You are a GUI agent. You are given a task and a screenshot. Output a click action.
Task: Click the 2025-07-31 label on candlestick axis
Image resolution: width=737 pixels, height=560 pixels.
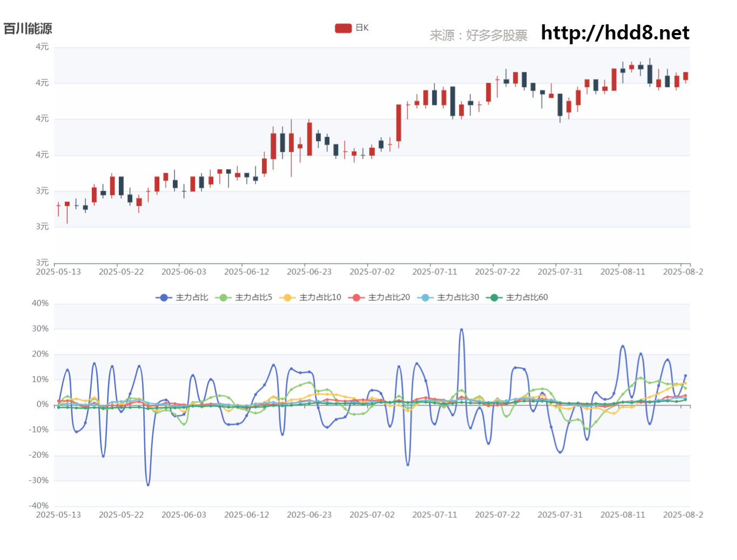[560, 272]
